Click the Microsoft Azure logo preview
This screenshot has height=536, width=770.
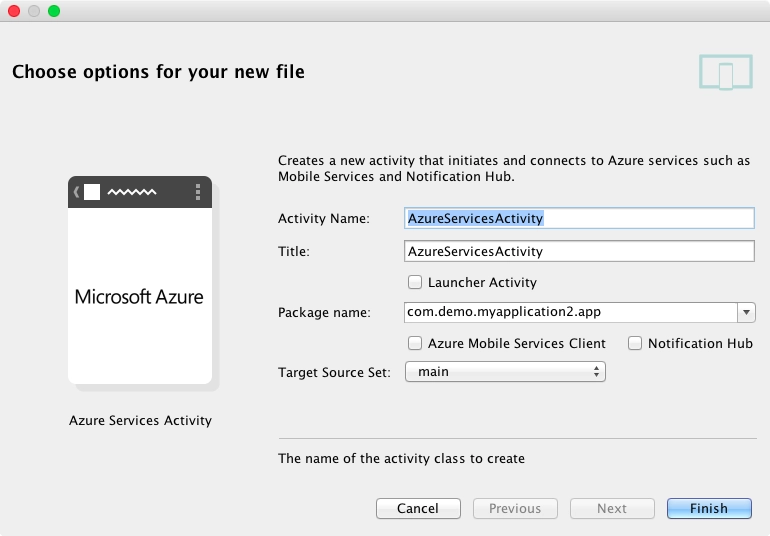pyautogui.click(x=139, y=297)
